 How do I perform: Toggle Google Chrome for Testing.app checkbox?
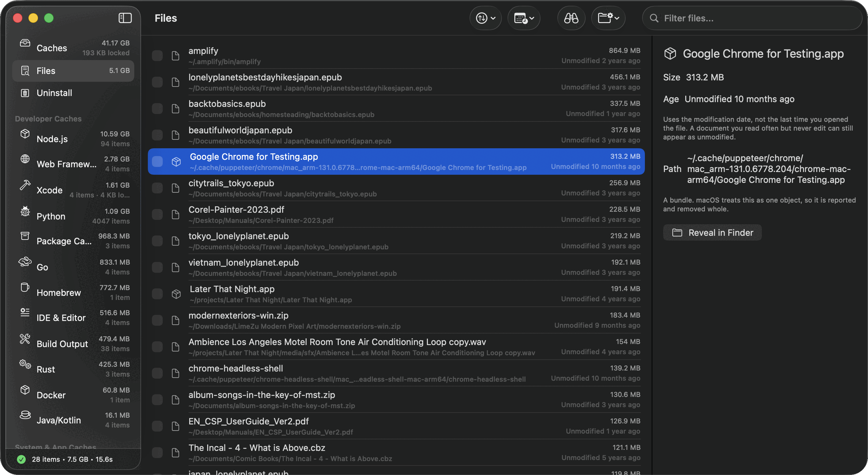click(157, 161)
